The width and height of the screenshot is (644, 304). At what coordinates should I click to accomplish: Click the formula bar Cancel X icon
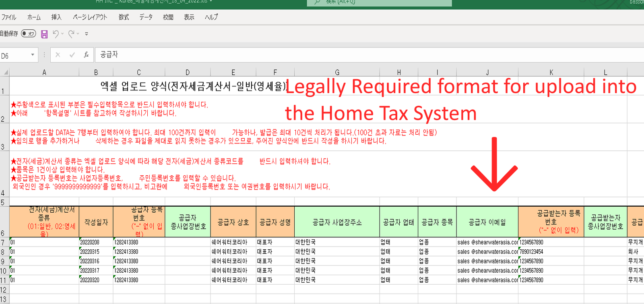[x=58, y=55]
